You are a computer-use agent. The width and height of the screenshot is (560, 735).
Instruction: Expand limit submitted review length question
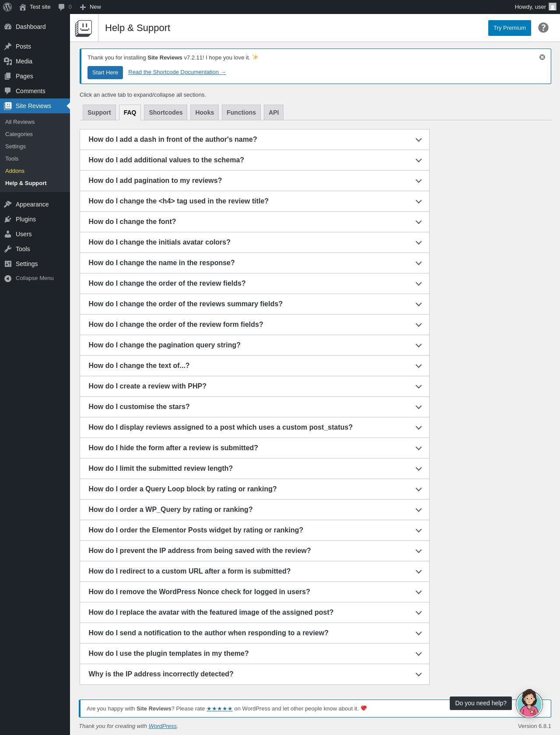pos(255,469)
